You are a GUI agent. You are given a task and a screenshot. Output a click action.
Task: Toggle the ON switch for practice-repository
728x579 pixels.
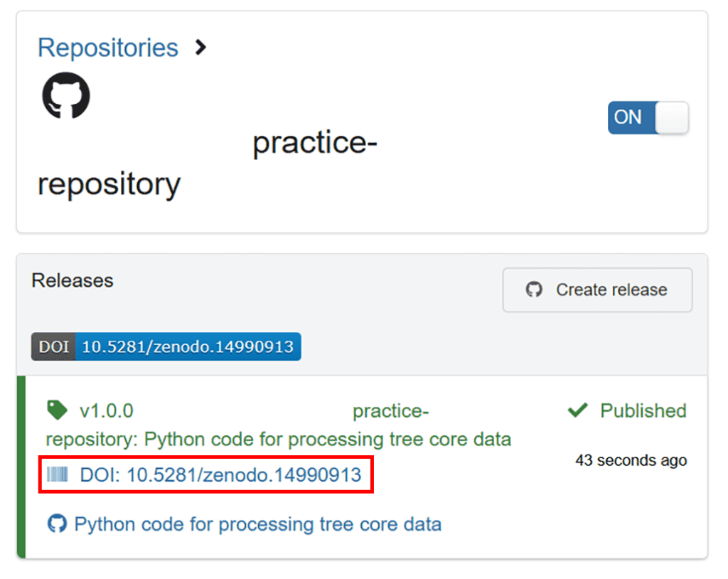648,117
